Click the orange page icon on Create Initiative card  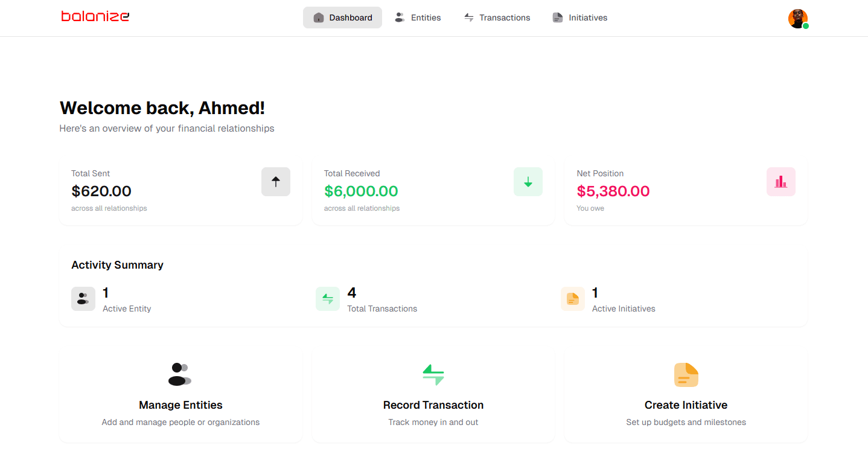click(x=686, y=374)
